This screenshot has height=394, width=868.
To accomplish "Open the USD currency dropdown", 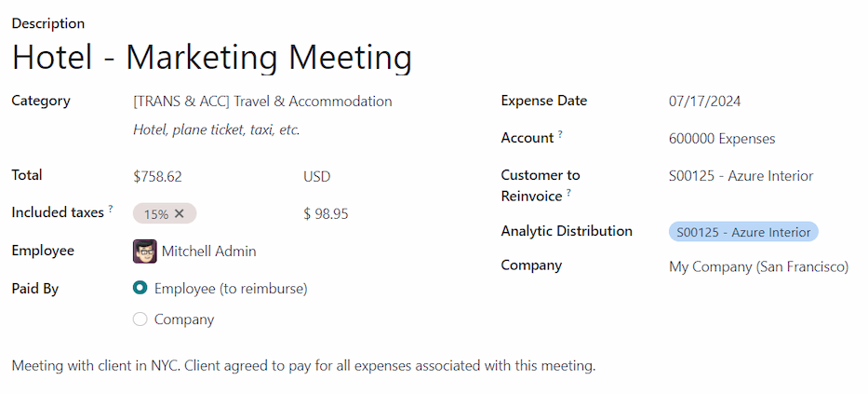I will click(316, 177).
